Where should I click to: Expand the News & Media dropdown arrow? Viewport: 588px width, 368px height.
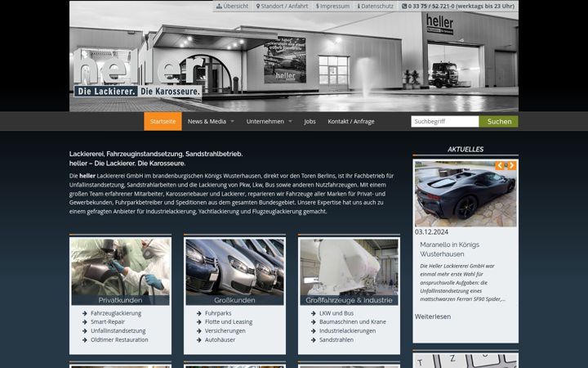pos(232,121)
